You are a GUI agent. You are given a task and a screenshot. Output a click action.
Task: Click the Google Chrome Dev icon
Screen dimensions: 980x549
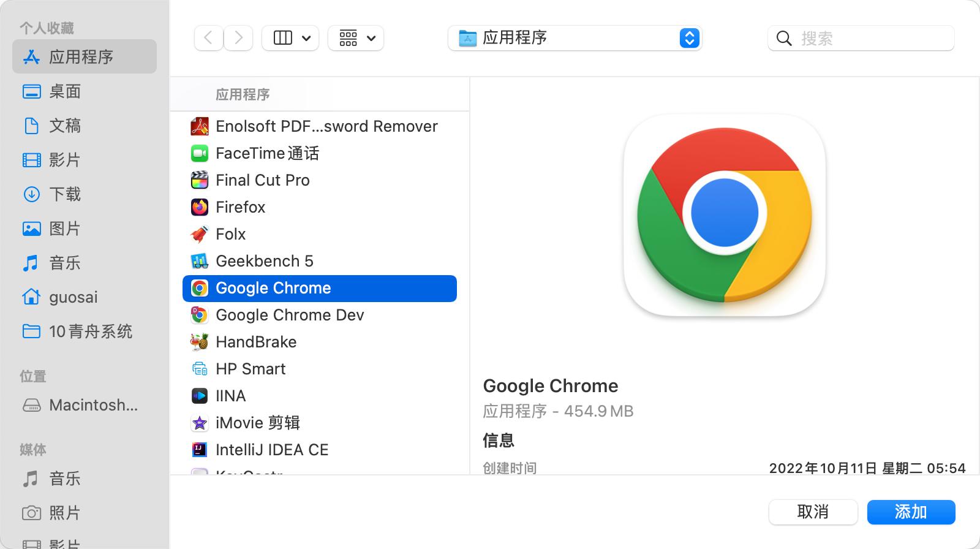click(198, 315)
